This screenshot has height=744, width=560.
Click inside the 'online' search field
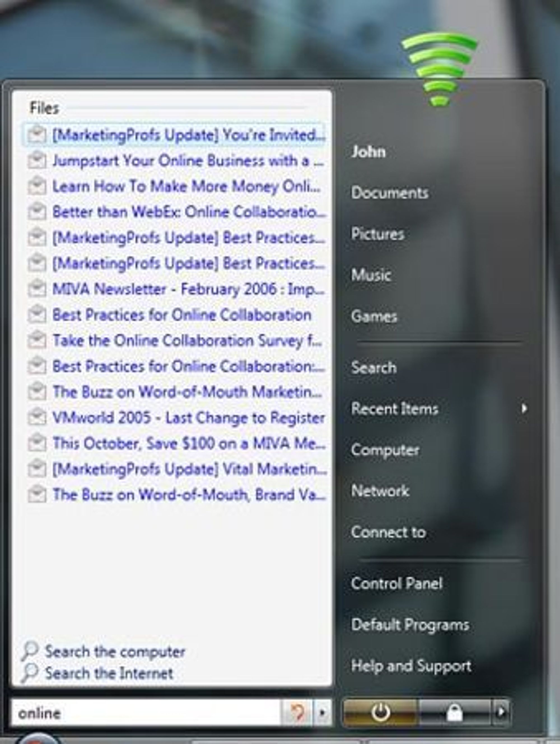tap(146, 713)
